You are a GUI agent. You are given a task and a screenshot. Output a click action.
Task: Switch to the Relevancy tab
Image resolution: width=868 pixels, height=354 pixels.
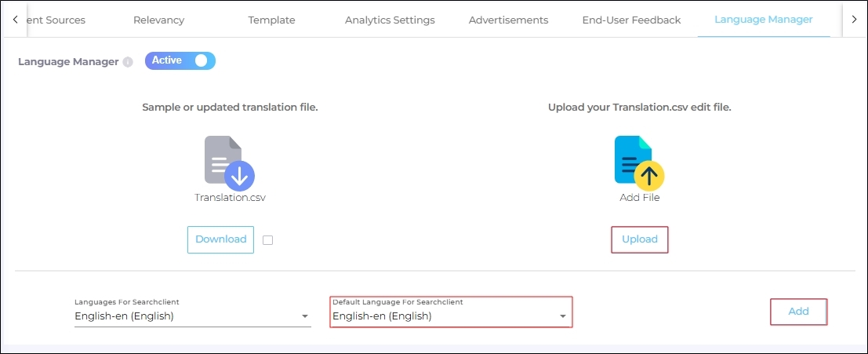[x=160, y=20]
